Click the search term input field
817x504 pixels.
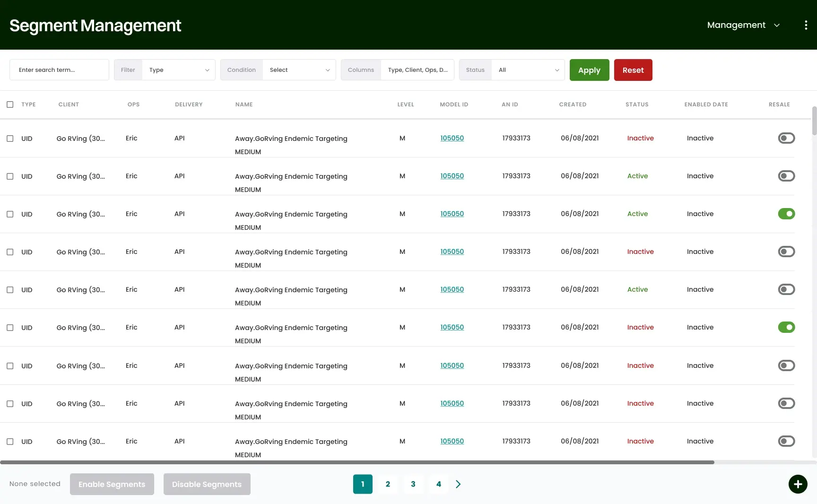59,70
